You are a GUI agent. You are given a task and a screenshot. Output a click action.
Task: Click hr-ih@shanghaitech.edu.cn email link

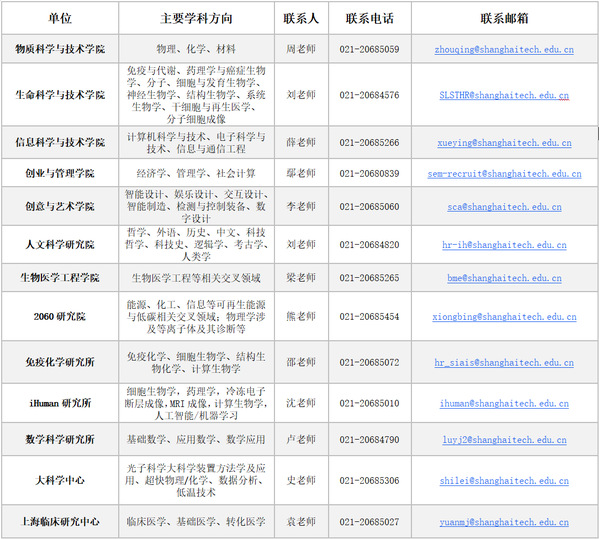pos(504,245)
